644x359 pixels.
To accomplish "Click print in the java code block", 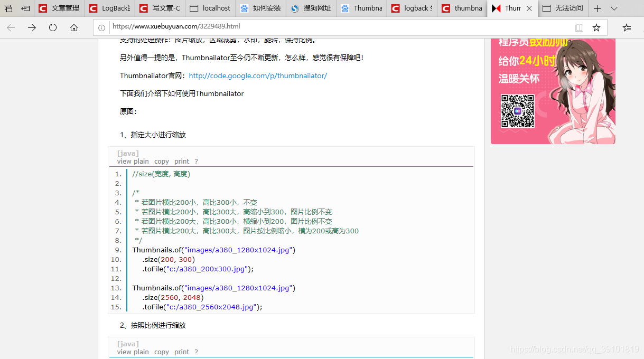I will click(x=181, y=161).
